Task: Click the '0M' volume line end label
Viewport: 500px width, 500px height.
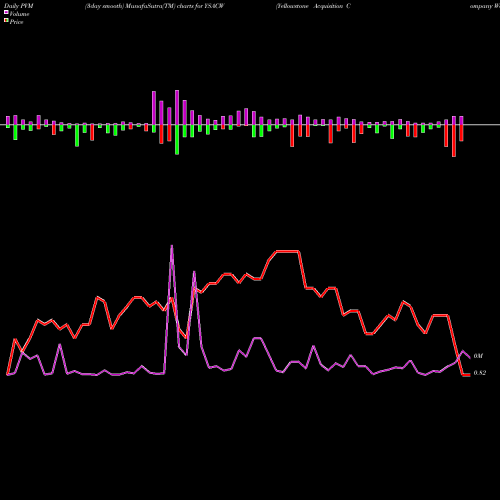Action: [x=478, y=356]
